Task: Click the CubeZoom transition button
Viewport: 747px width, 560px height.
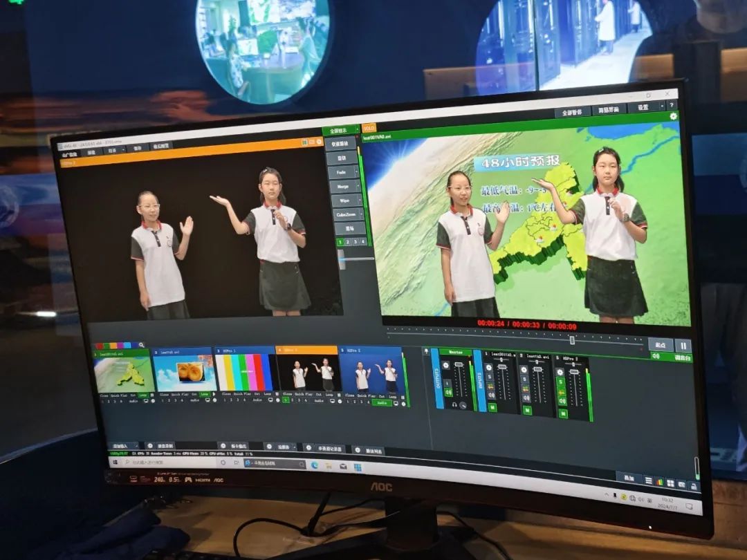Action: pyautogui.click(x=346, y=214)
